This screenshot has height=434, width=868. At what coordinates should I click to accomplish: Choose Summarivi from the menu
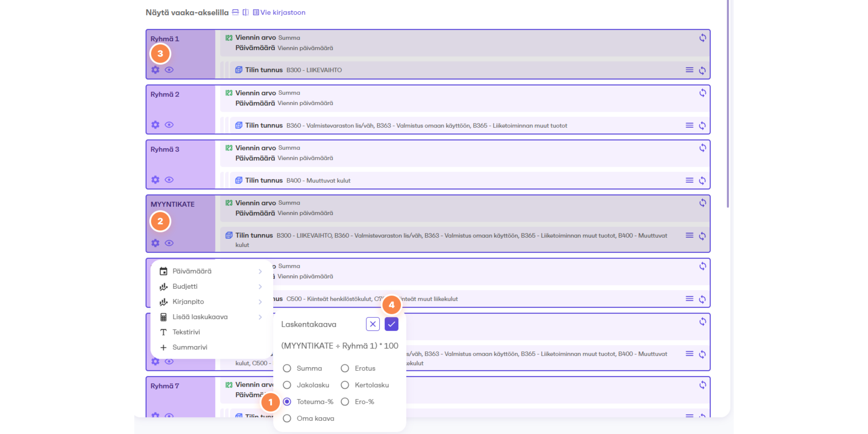pos(212,347)
